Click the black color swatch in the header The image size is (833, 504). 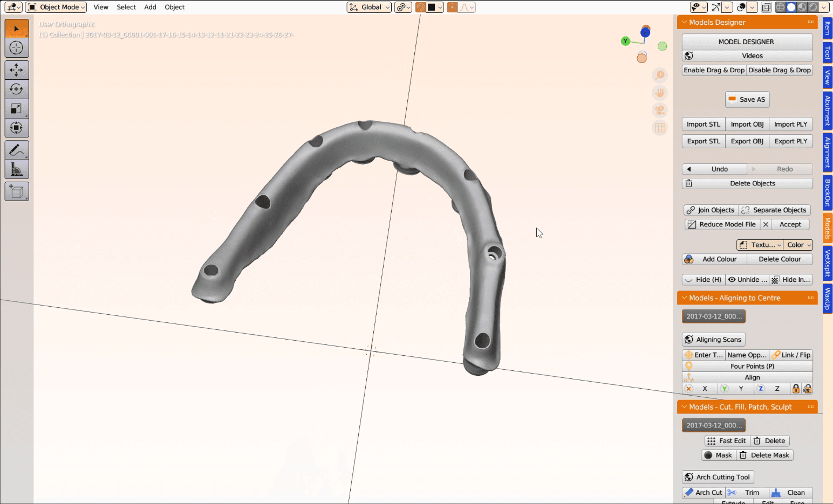point(434,7)
